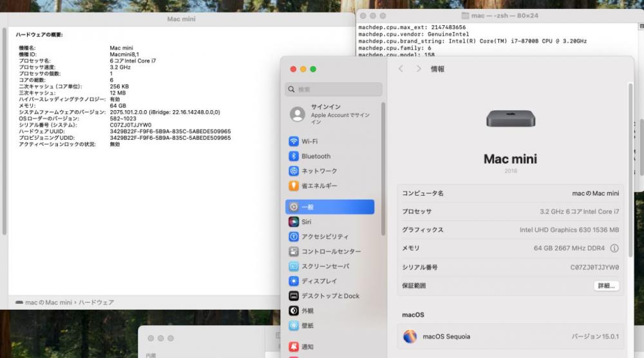
Task: Click the Mac mini device image
Action: tap(511, 118)
